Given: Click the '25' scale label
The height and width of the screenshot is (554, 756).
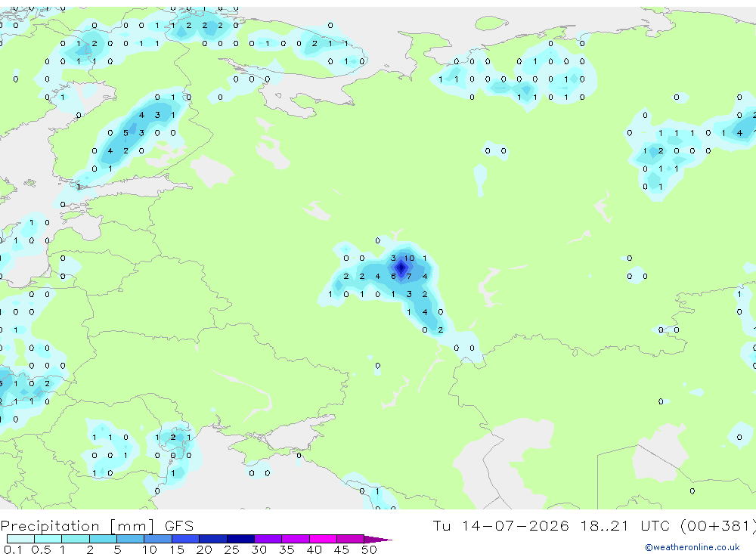Looking at the screenshot, I should 231,549.
